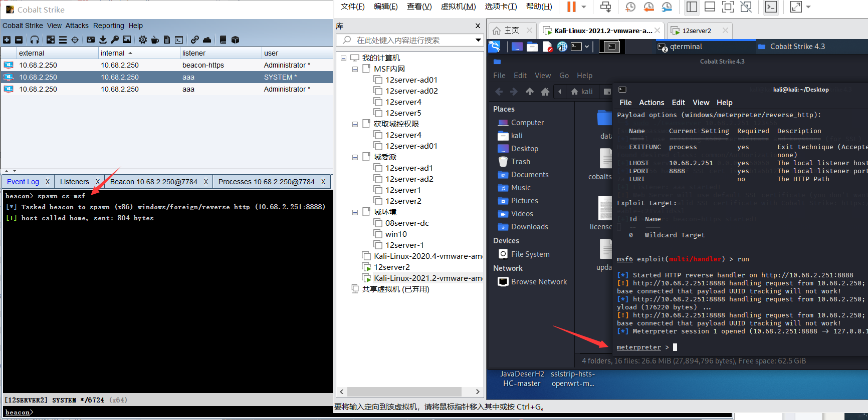Click the Connect to team server plus icon
868x420 pixels.
[7, 40]
